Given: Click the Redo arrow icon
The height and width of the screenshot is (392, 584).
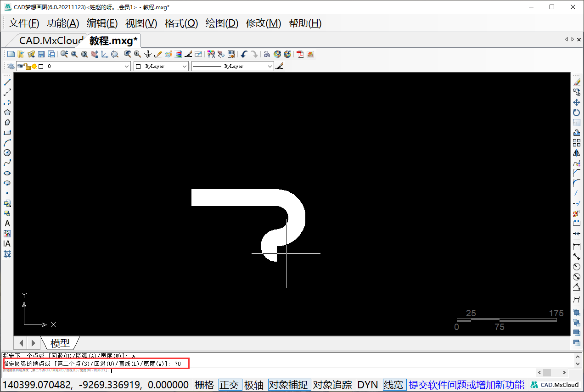Looking at the screenshot, I should (x=254, y=54).
